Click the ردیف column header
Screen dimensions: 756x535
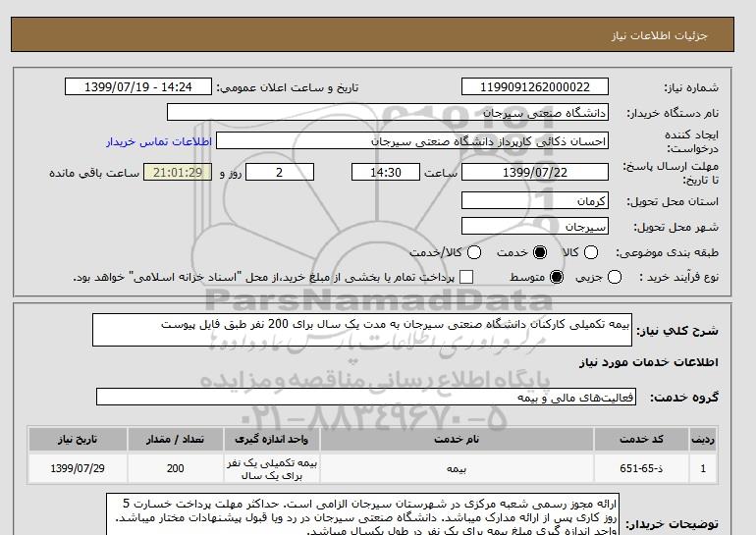coord(703,439)
